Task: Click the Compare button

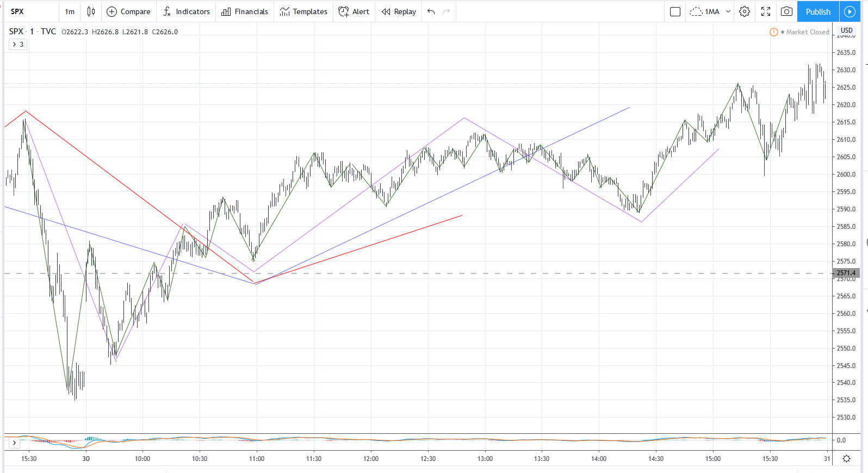Action: [128, 11]
